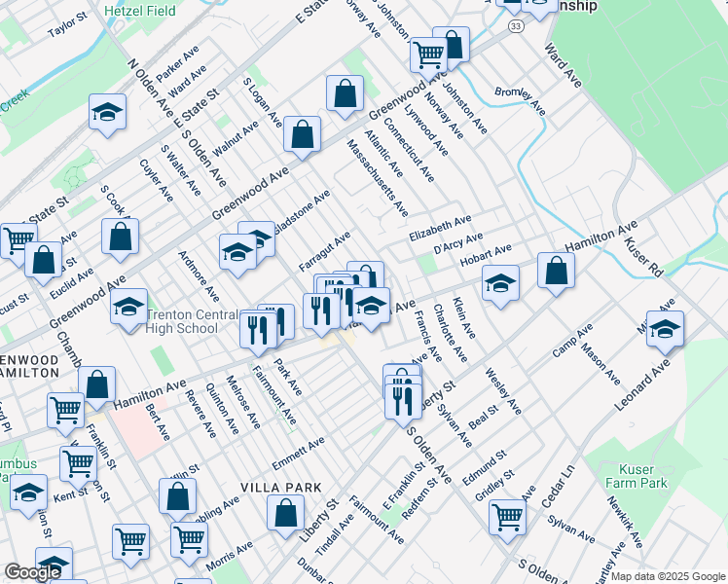Click the shopping cart marker near Johnston Ave

click(x=428, y=55)
